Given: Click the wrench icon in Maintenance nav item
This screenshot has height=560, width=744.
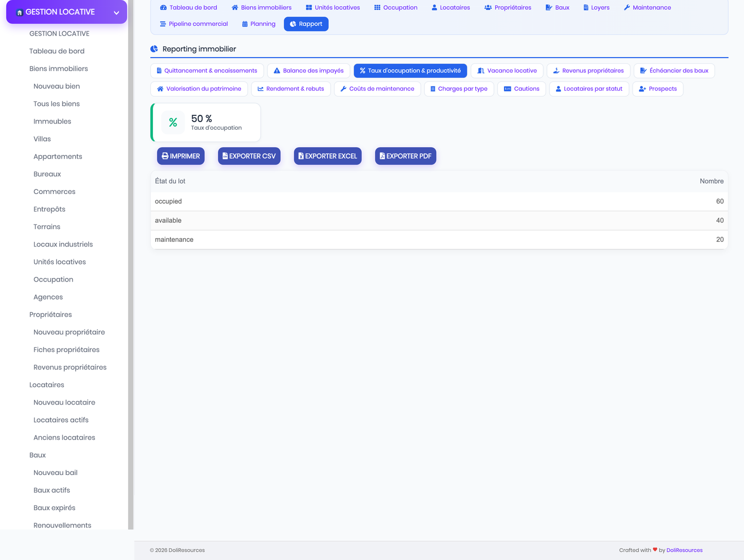Looking at the screenshot, I should (627, 8).
